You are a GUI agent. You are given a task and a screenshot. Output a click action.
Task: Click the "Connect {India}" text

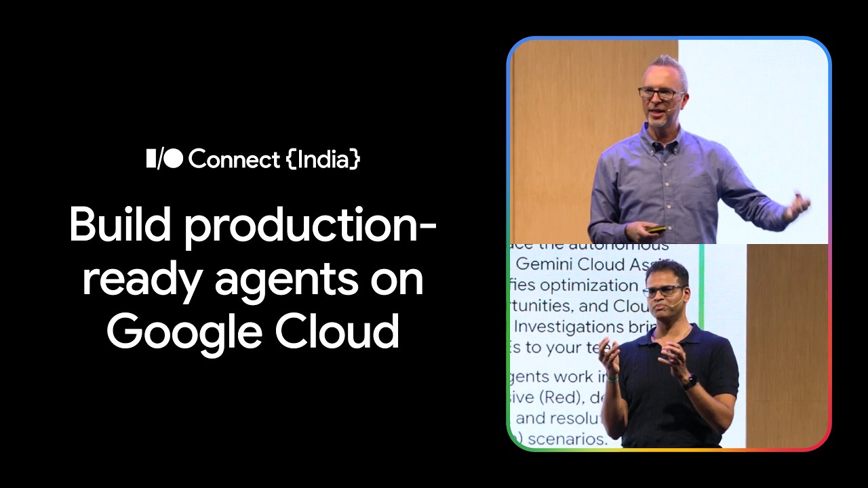click(x=275, y=159)
